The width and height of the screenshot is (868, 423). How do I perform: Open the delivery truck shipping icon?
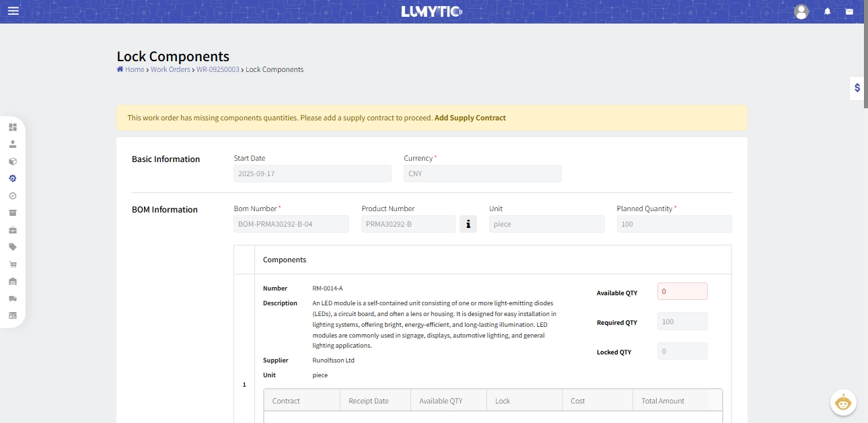[x=12, y=298]
